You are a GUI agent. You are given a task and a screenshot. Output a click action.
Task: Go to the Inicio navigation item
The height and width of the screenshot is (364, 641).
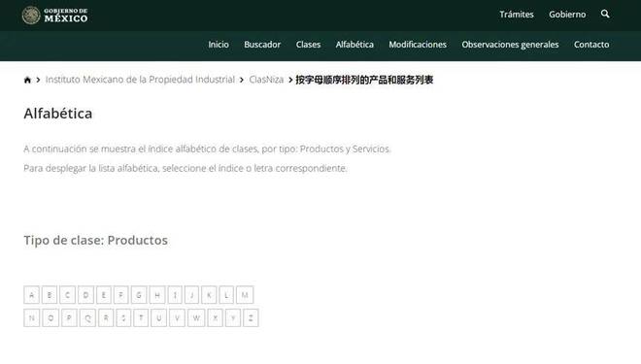pyautogui.click(x=219, y=45)
